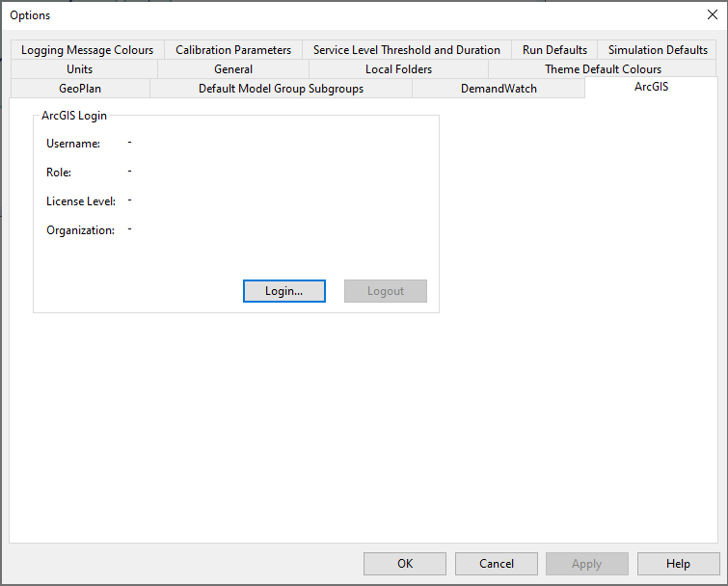Switch to the GeoPlan tab
The width and height of the screenshot is (728, 586).
(x=80, y=88)
